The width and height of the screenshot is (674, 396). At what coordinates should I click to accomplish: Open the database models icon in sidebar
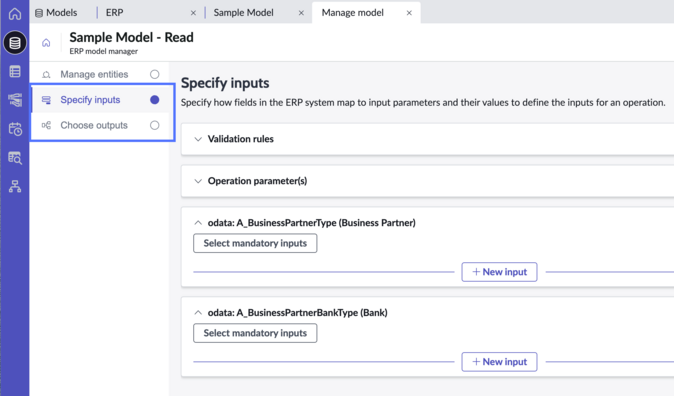[x=15, y=43]
